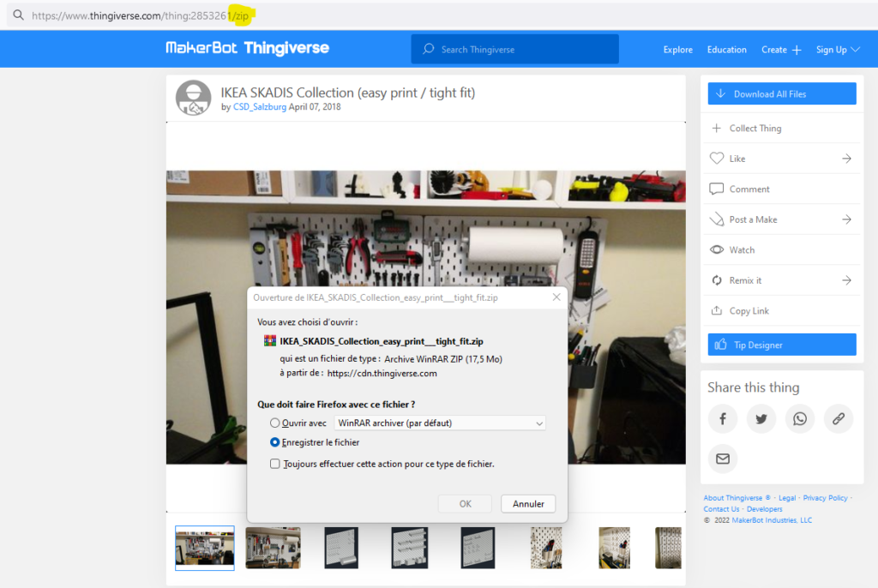Expand the Post a Make arrow
Screen dimensions: 878x588
(846, 219)
